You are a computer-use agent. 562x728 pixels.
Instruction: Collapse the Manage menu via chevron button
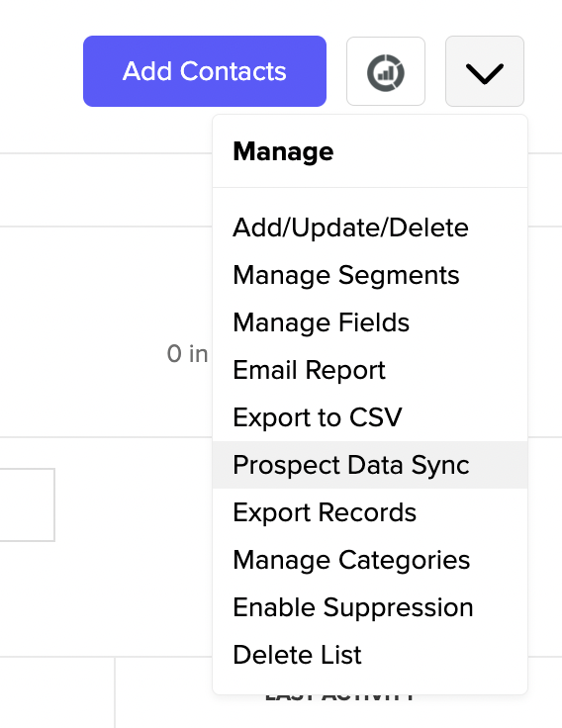pos(485,71)
